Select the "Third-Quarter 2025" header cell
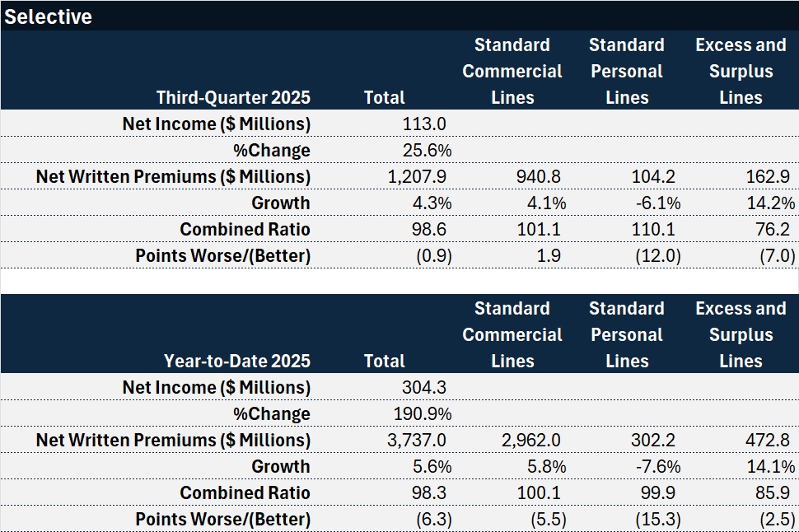Screen dimensions: 799x532 coord(233,97)
